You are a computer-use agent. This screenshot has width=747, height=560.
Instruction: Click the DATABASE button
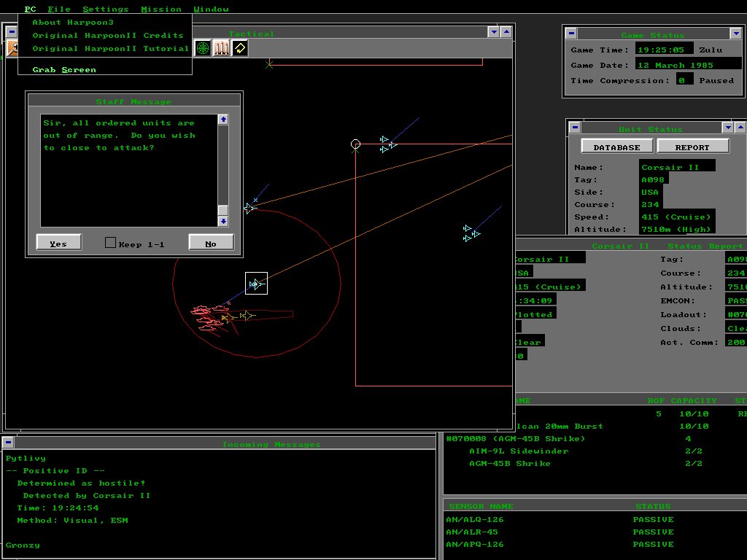[617, 147]
